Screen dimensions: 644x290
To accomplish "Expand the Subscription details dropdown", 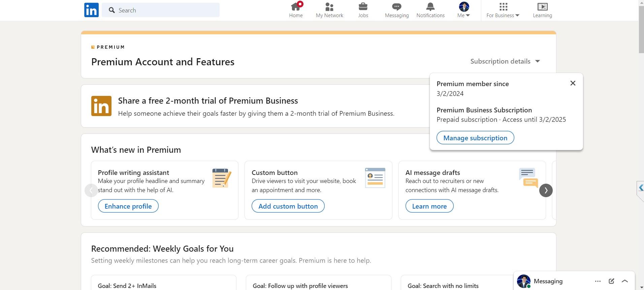I will [x=505, y=61].
